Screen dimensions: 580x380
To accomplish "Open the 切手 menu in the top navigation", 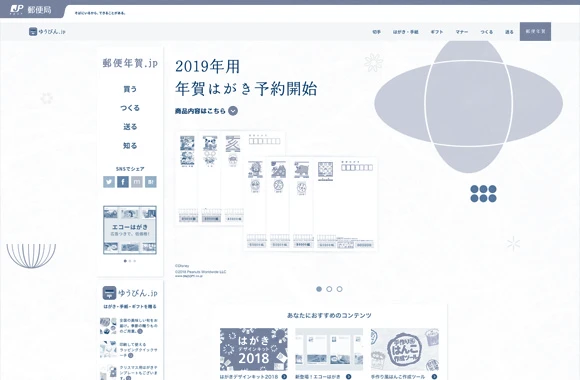I will (377, 32).
